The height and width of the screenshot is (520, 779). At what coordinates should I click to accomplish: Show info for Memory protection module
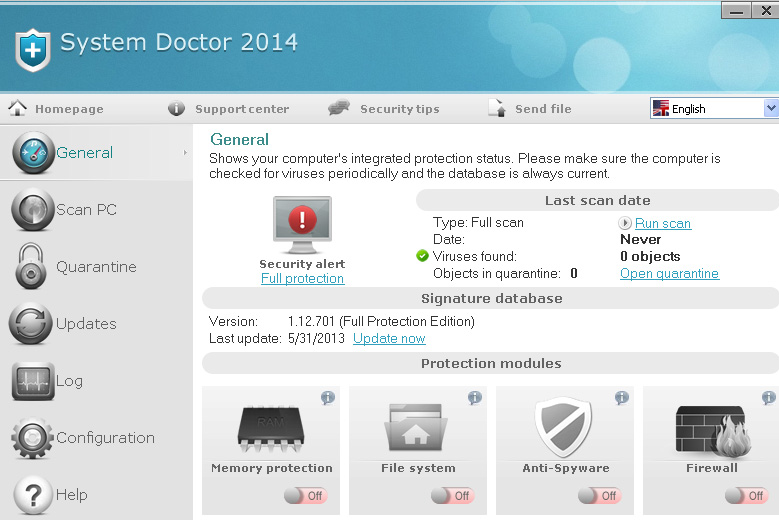tap(327, 398)
